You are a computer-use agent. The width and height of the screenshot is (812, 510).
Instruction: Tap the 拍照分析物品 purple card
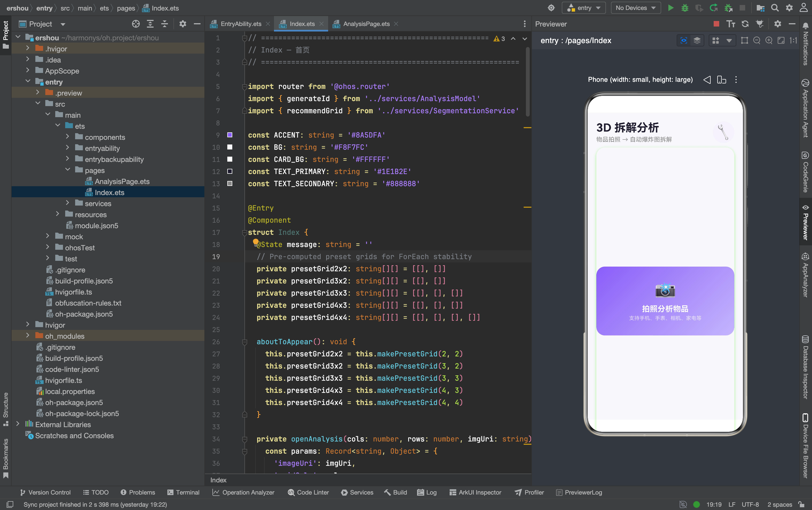click(x=665, y=301)
